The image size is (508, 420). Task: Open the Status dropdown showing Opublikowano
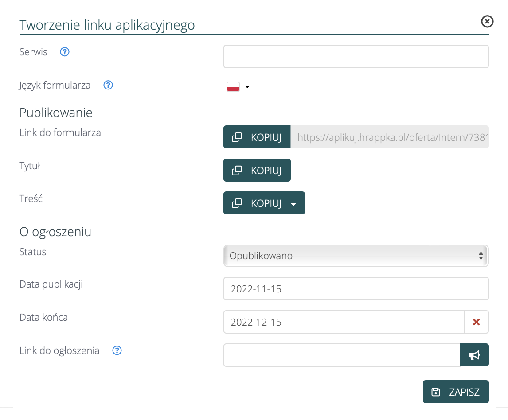356,256
